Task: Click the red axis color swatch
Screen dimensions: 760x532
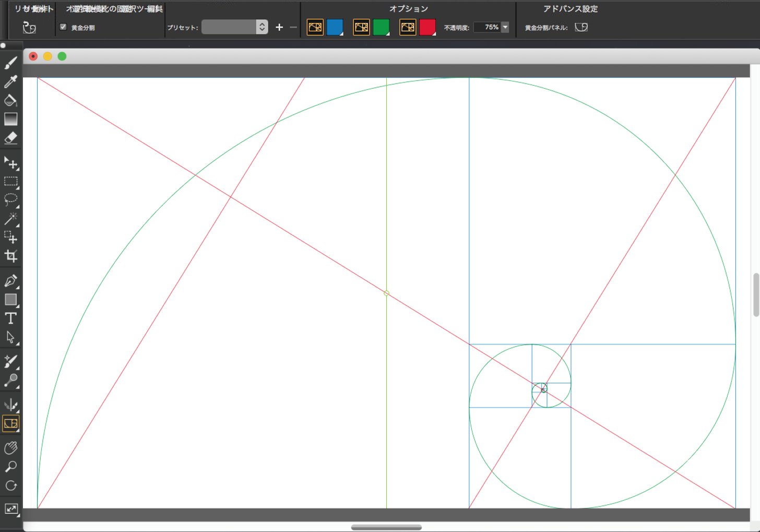Action: tap(427, 27)
